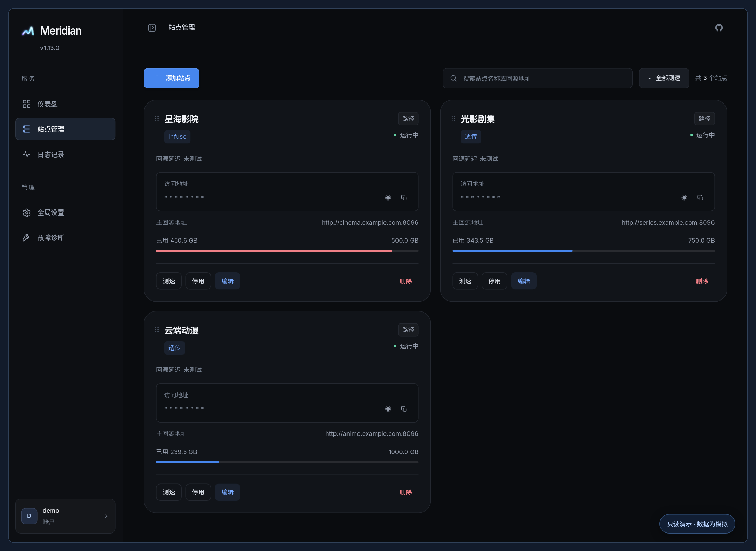Click the 只读演示 · 数据为模拟 badge
The width and height of the screenshot is (756, 551).
coord(697,524)
